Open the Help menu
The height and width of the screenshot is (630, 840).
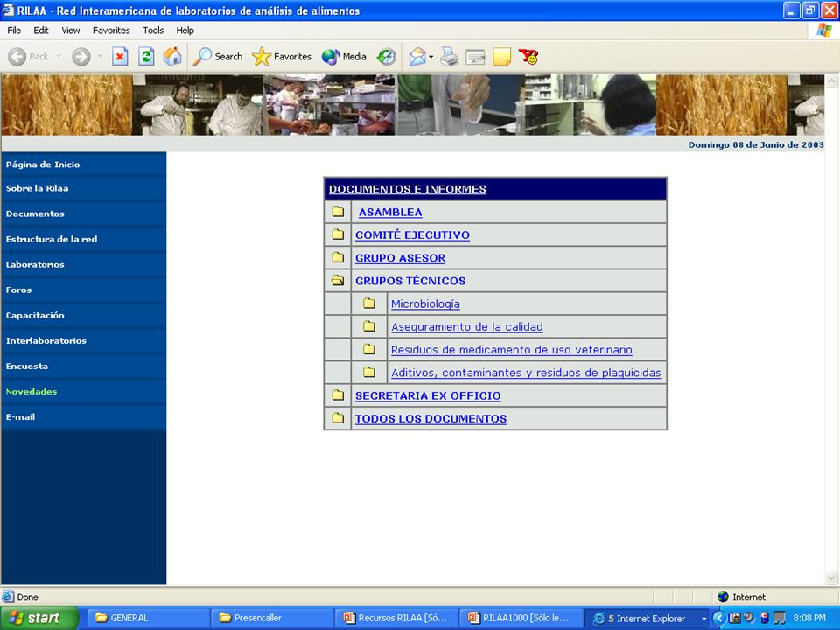click(x=185, y=31)
